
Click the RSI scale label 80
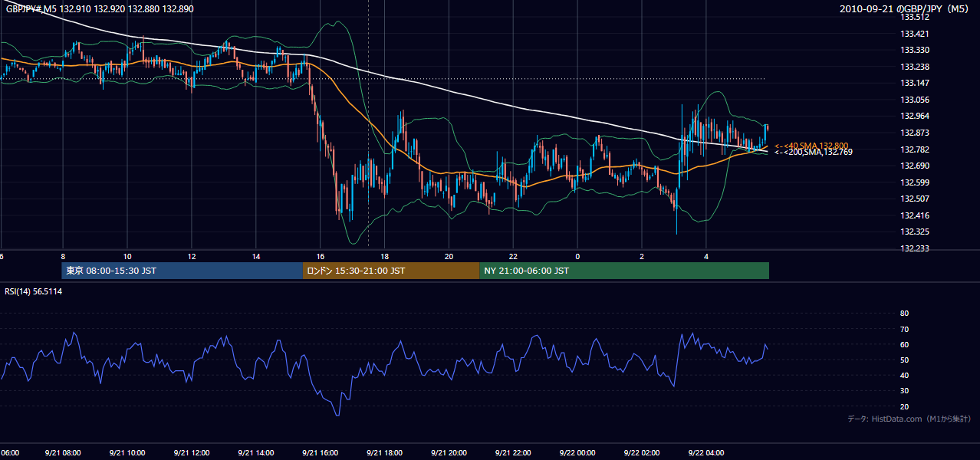click(904, 314)
